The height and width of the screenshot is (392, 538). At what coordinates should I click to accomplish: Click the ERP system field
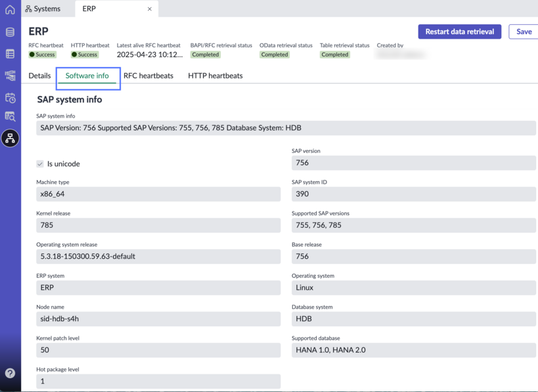click(x=158, y=288)
